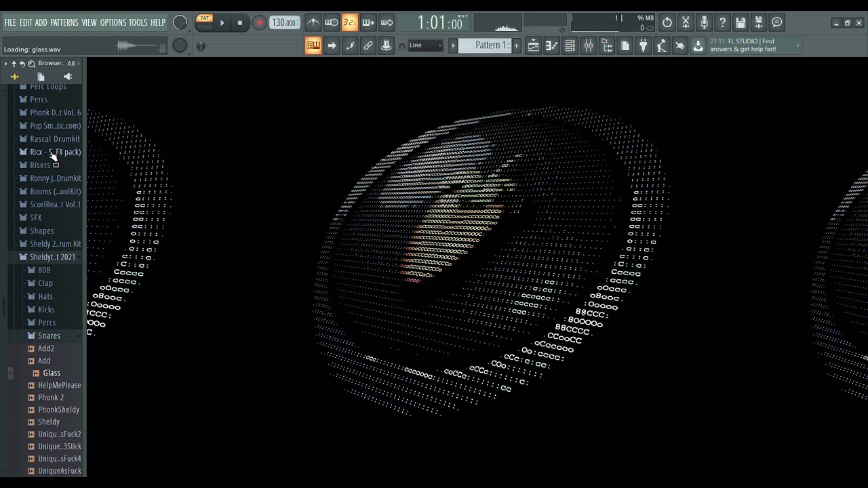The width and height of the screenshot is (868, 488).
Task: Open the Pattern 1 selector
Action: [485, 45]
